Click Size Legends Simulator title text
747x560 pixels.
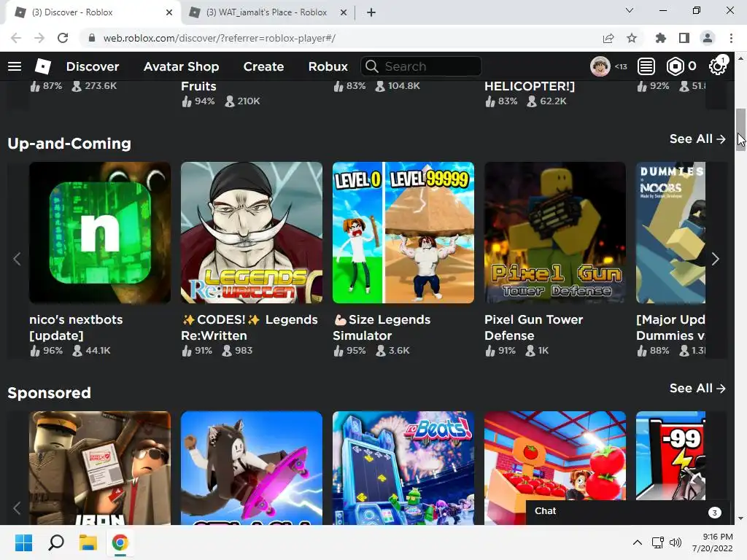tap(382, 327)
